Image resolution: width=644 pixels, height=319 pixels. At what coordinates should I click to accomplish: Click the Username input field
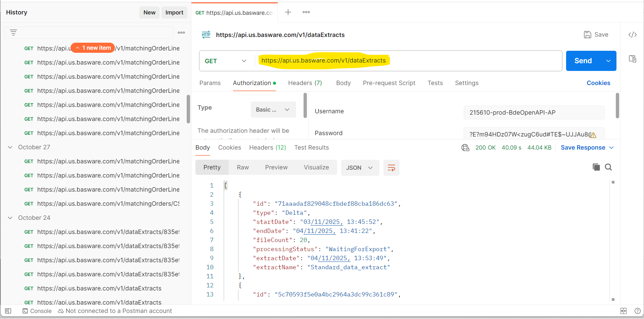click(x=534, y=113)
